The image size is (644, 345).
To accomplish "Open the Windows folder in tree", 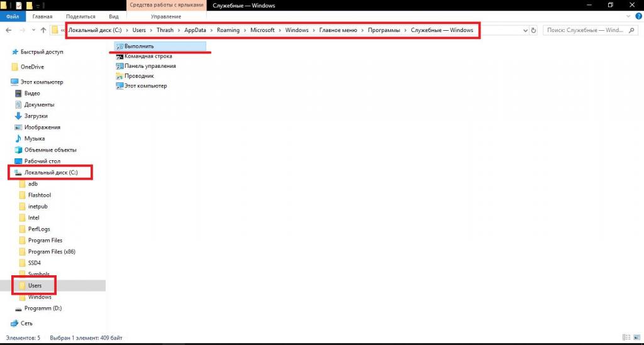I will (36, 297).
